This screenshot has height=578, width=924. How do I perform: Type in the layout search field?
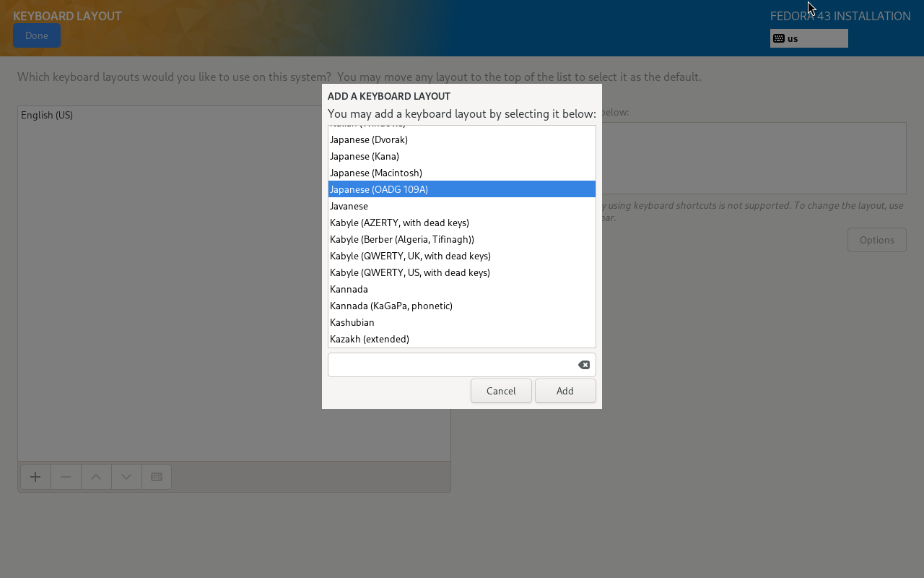tap(451, 365)
